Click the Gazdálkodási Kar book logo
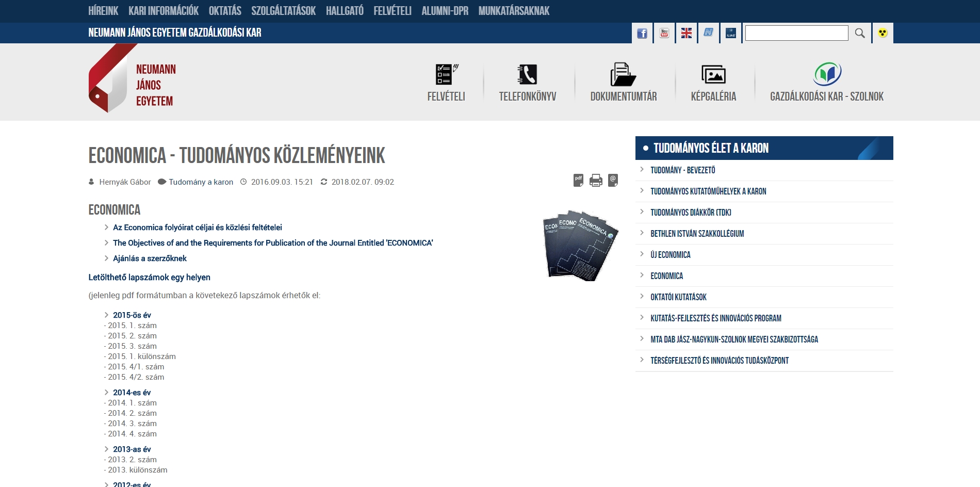The image size is (980, 487). tap(827, 74)
